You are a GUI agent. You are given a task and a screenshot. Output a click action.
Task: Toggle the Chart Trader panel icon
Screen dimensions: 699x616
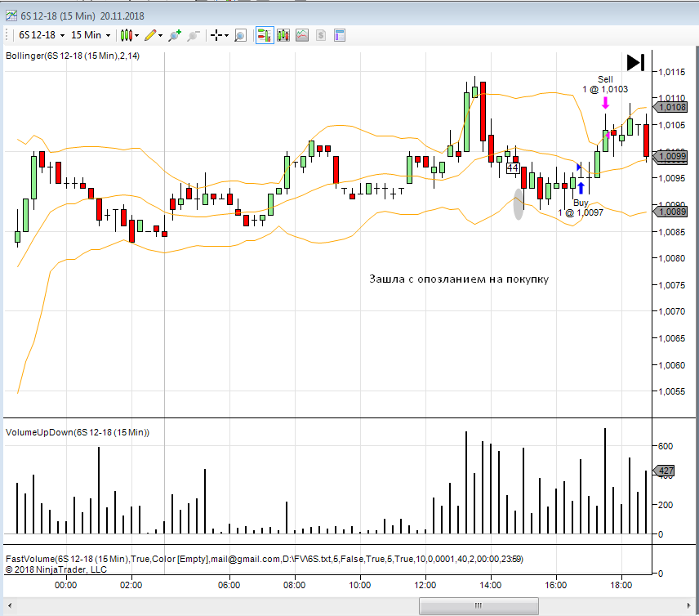265,35
